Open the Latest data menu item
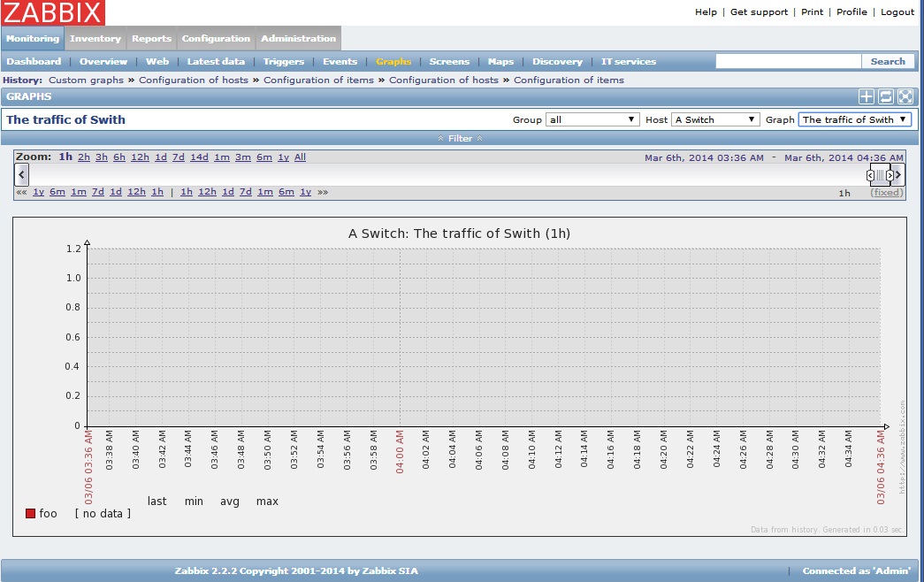This screenshot has width=924, height=582. click(215, 61)
